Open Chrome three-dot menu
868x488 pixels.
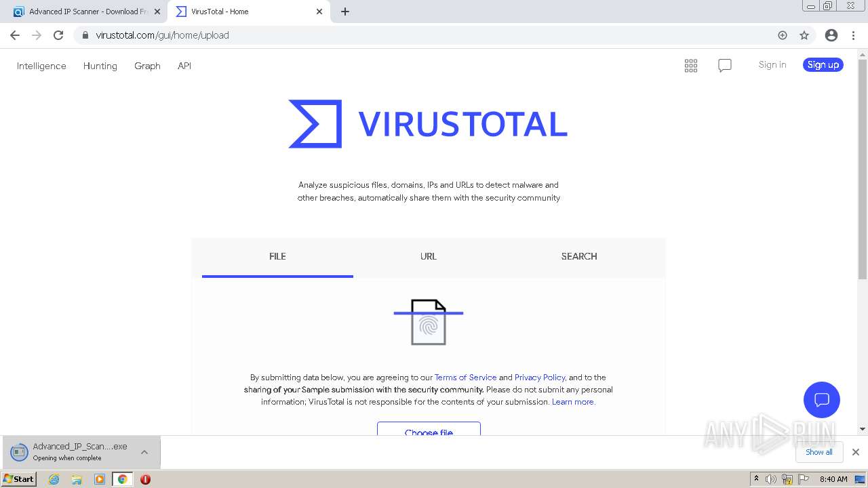(x=853, y=35)
